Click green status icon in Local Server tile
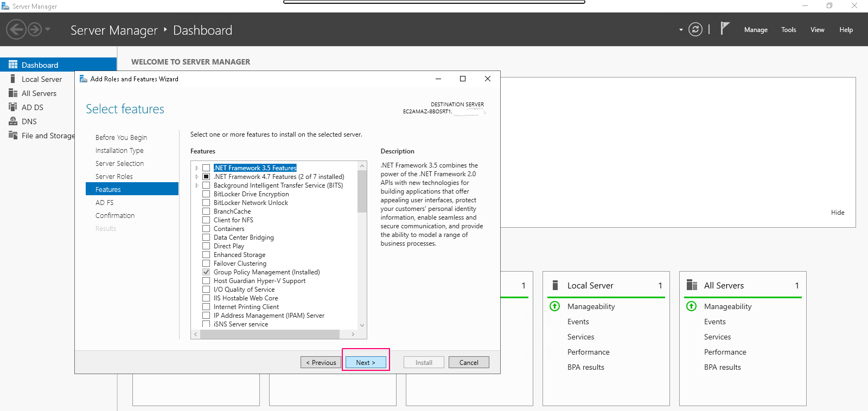Image resolution: width=868 pixels, height=411 pixels. [x=555, y=306]
